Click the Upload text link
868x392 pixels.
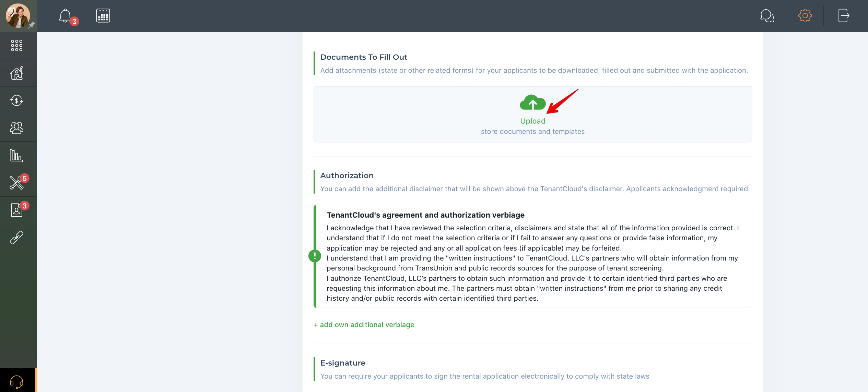pyautogui.click(x=532, y=121)
